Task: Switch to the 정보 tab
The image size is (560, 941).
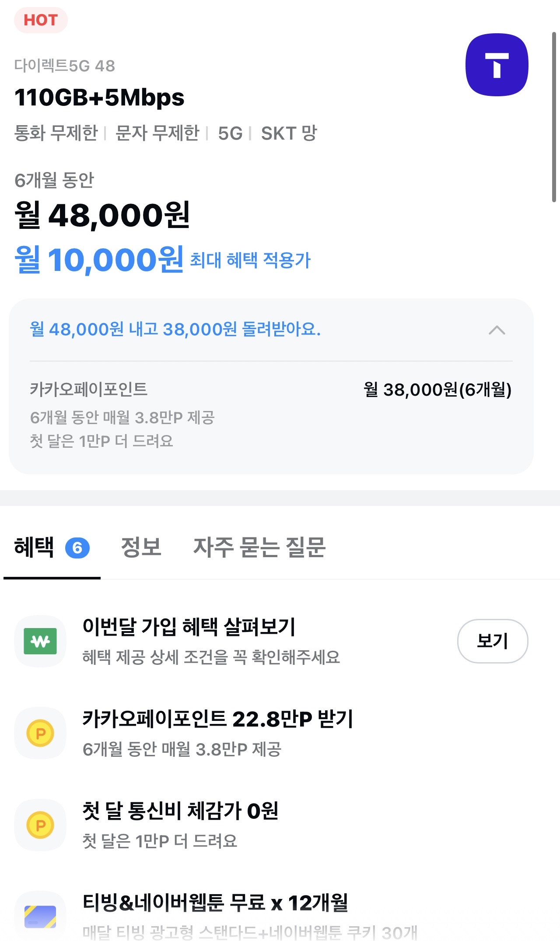Action: pos(141,548)
